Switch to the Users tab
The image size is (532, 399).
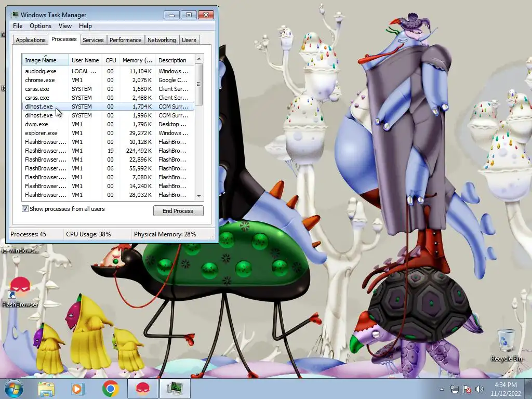(x=189, y=40)
